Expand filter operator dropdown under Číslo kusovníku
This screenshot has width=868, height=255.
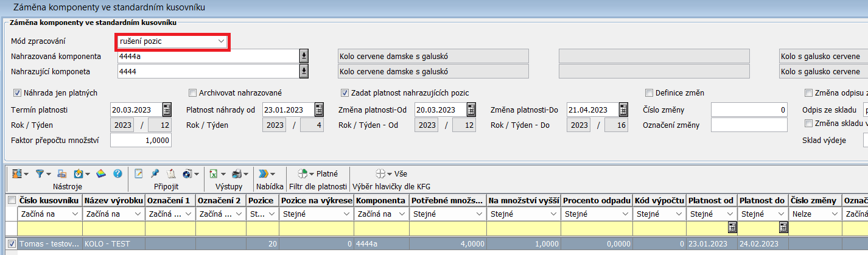pyautogui.click(x=75, y=214)
